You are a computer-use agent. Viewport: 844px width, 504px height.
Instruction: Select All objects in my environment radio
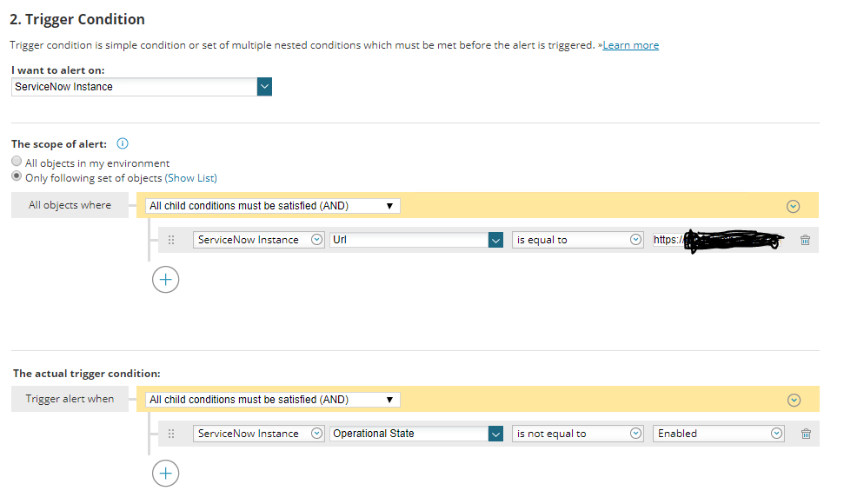point(17,162)
